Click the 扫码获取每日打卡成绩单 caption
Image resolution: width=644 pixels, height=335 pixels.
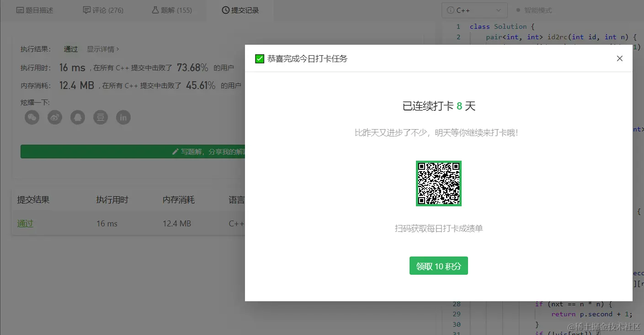tap(439, 228)
